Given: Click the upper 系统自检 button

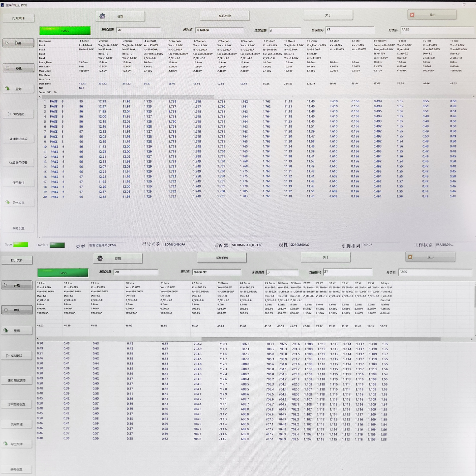Looking at the screenshot, I should click(x=224, y=16).
